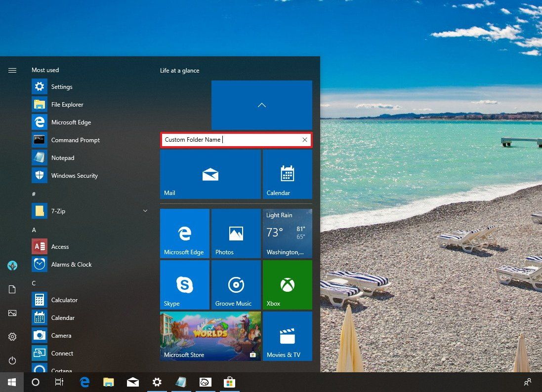
Task: Clear the Custom Folder Name text field
Action: (x=305, y=140)
